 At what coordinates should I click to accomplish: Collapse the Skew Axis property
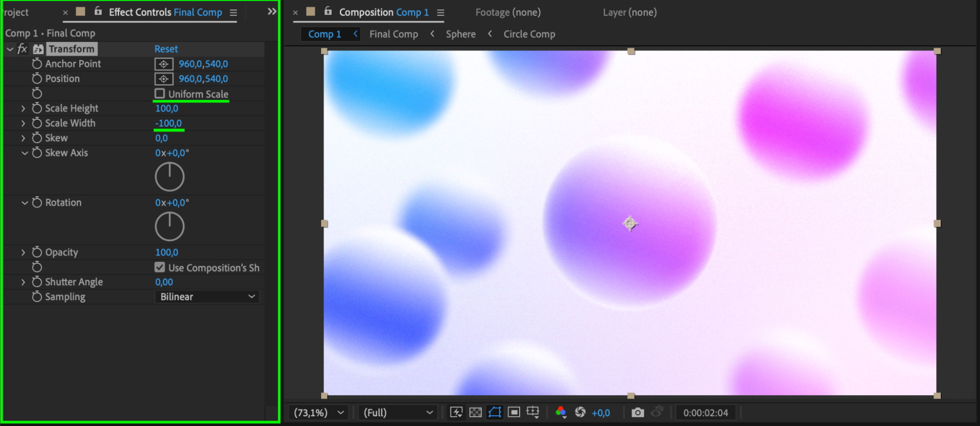[x=25, y=153]
